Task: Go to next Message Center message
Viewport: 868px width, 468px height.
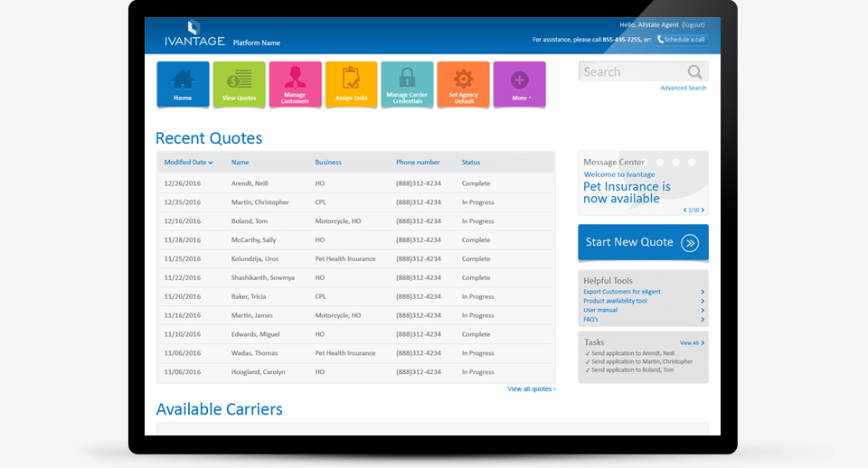Action: (703, 211)
